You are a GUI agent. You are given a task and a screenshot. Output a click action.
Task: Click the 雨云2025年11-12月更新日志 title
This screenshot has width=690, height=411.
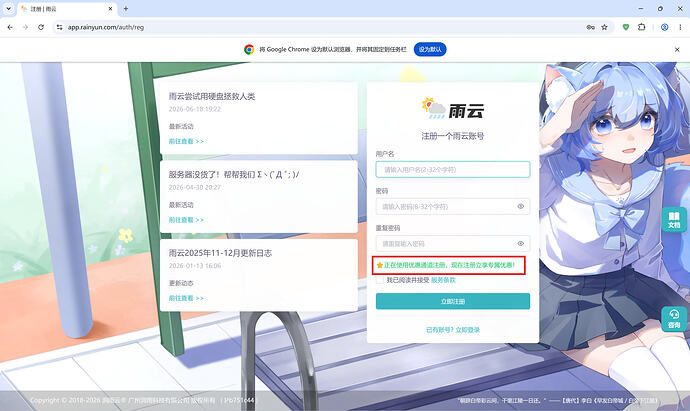(x=220, y=253)
